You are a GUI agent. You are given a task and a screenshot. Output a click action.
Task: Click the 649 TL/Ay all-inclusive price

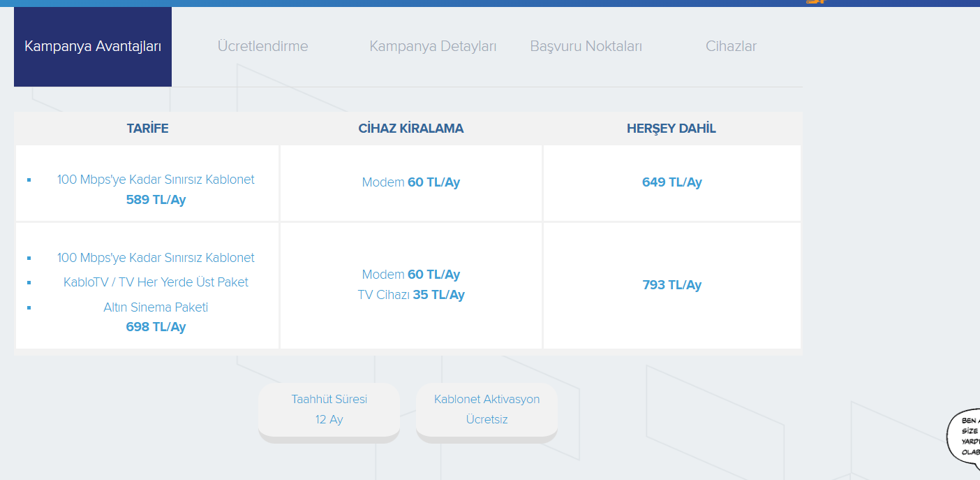click(671, 182)
